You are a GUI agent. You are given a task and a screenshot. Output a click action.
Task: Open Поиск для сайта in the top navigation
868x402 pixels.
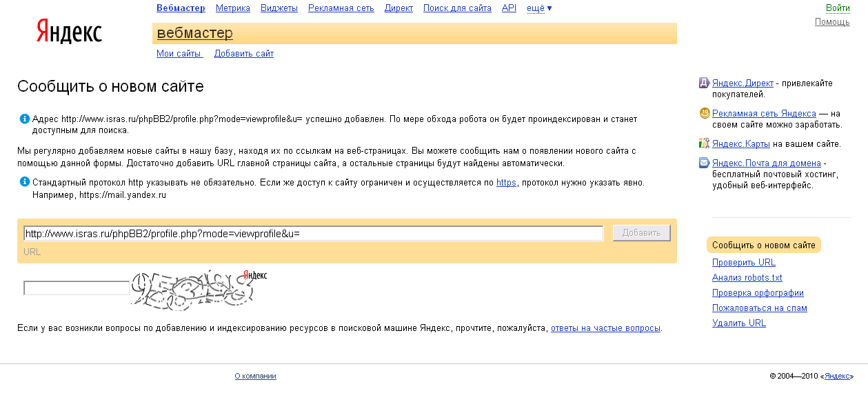[x=457, y=8]
